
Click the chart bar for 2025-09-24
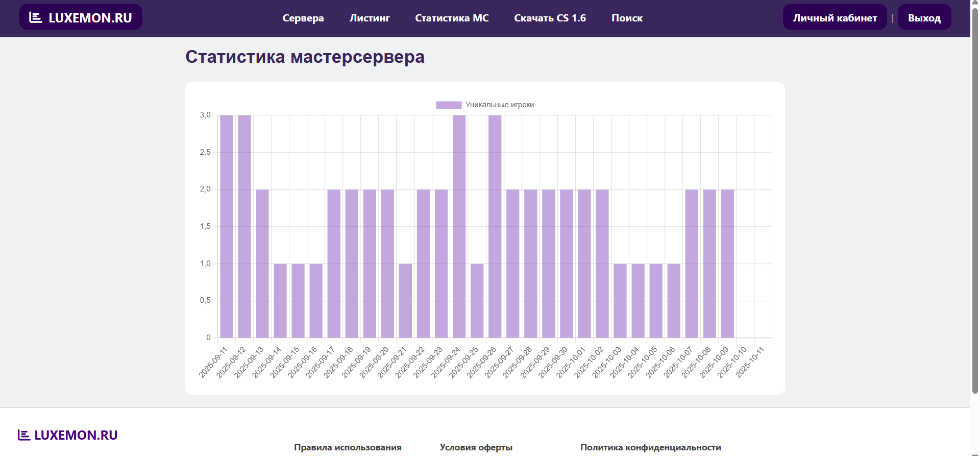pos(459,226)
